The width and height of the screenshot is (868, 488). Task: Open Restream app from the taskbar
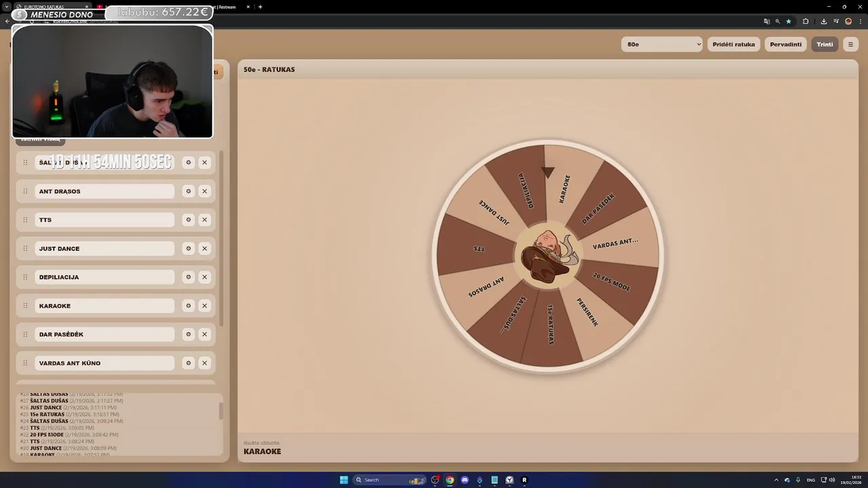click(x=524, y=480)
